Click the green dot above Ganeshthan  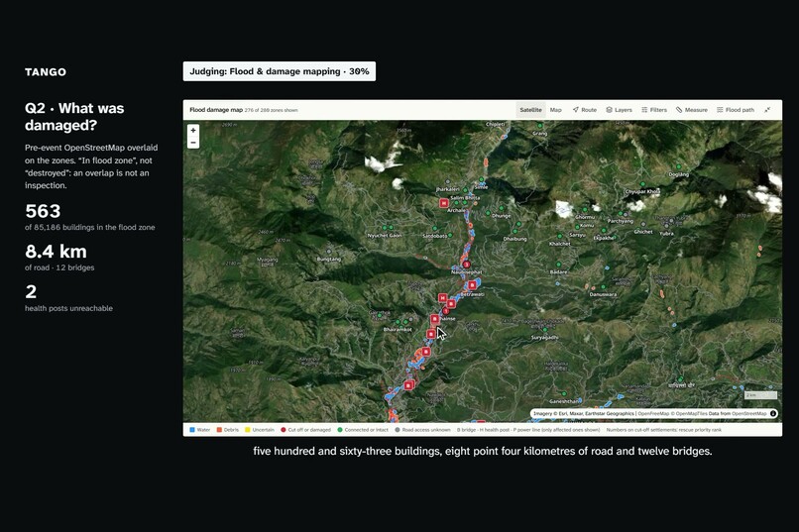[x=564, y=394]
